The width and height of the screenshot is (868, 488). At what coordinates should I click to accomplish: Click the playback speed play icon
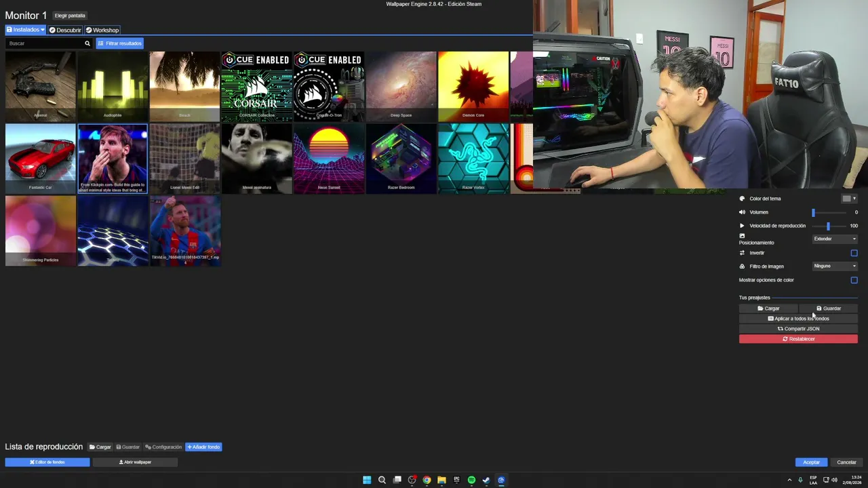(742, 226)
